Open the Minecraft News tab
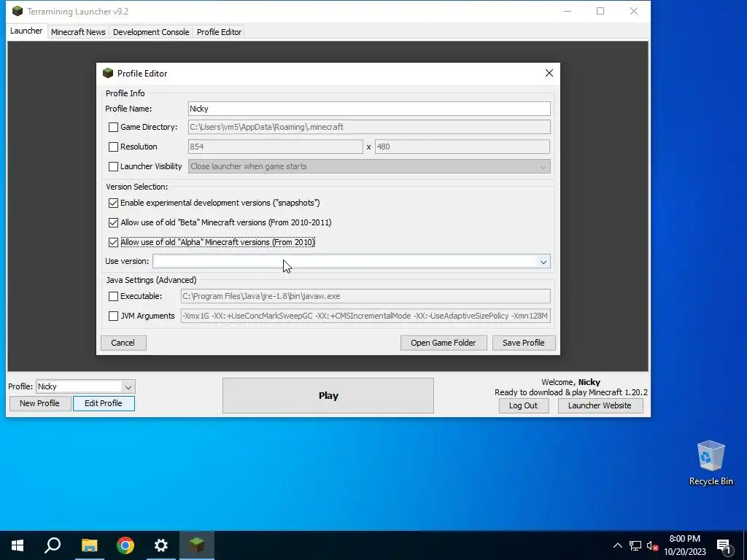 point(78,32)
